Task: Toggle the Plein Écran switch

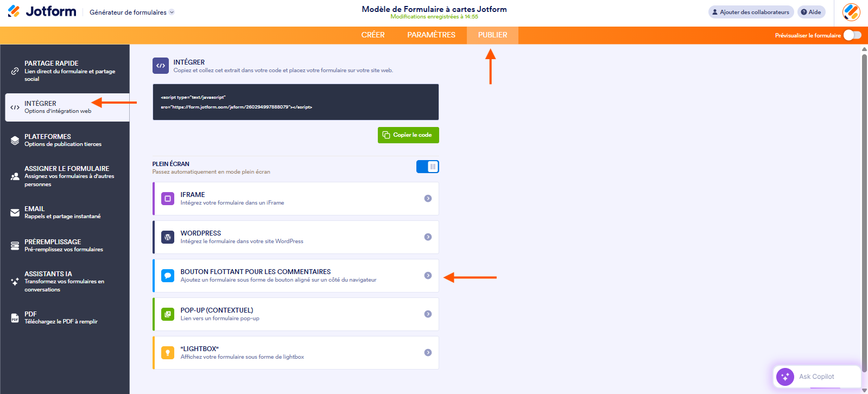Action: (427, 167)
